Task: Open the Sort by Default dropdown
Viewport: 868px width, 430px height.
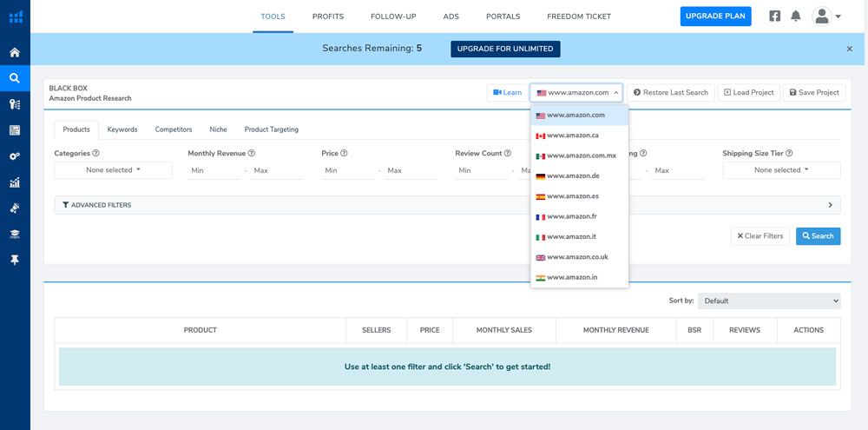Action: pyautogui.click(x=769, y=301)
